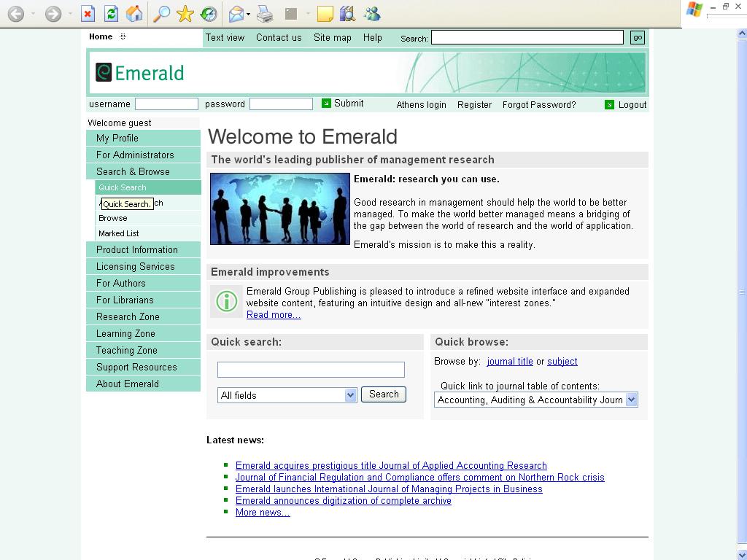Click the browser Forward arrow button
Screen dimensions: 747x560
click(x=53, y=14)
